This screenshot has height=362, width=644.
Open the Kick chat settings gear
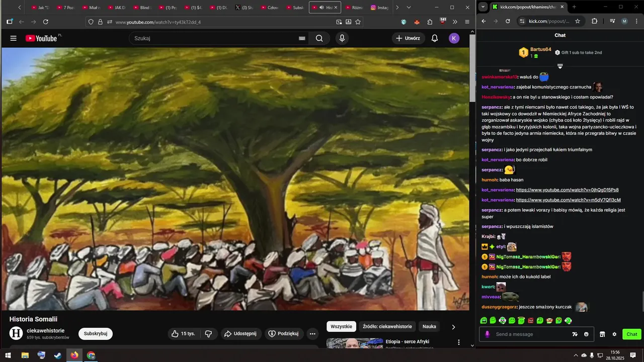614,334
